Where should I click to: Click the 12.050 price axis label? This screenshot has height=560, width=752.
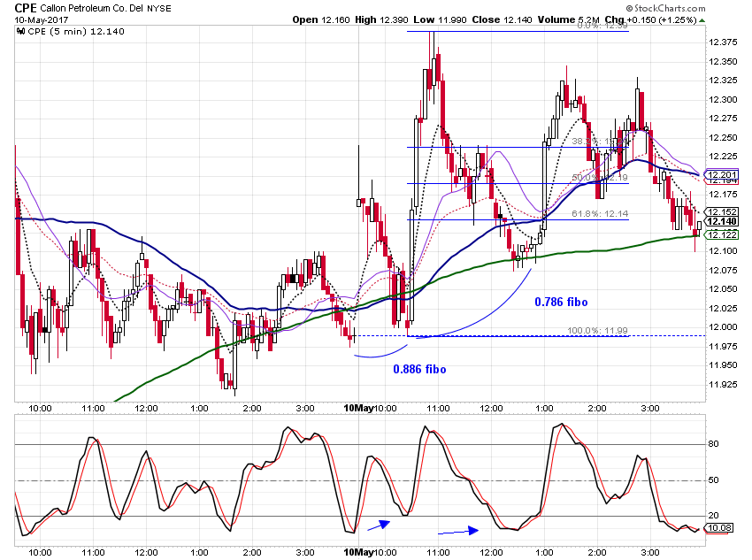tap(723, 289)
